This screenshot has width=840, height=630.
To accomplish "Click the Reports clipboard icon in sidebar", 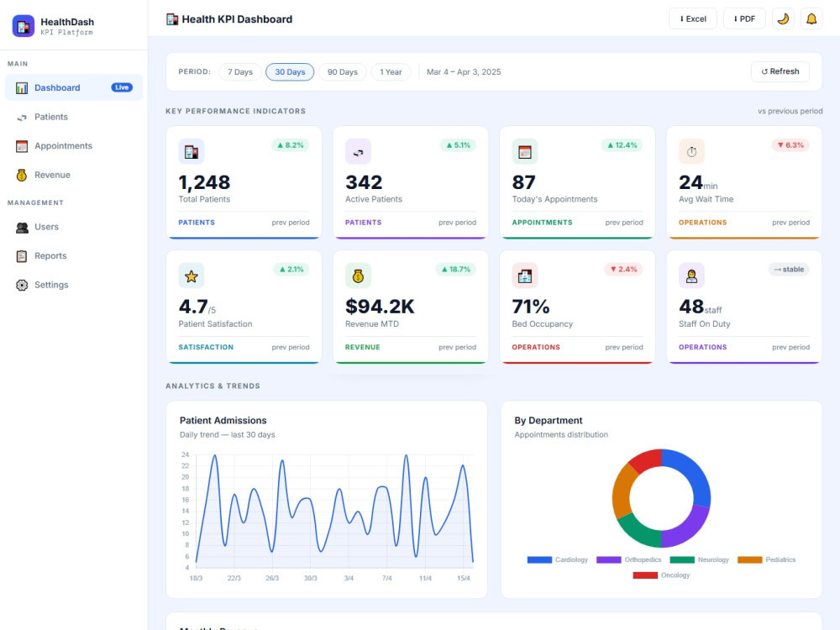I will (x=22, y=256).
